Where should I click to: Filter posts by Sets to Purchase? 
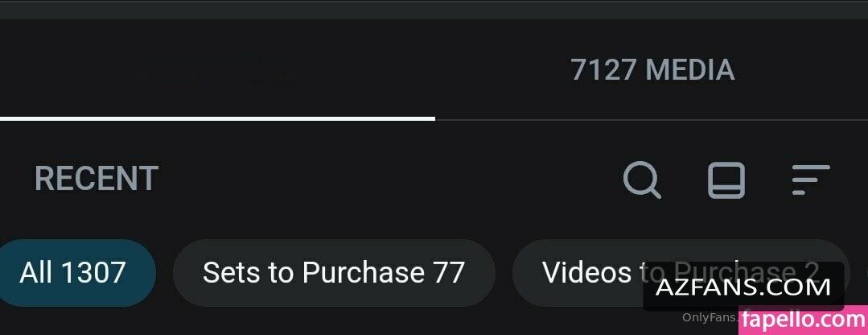(x=334, y=272)
